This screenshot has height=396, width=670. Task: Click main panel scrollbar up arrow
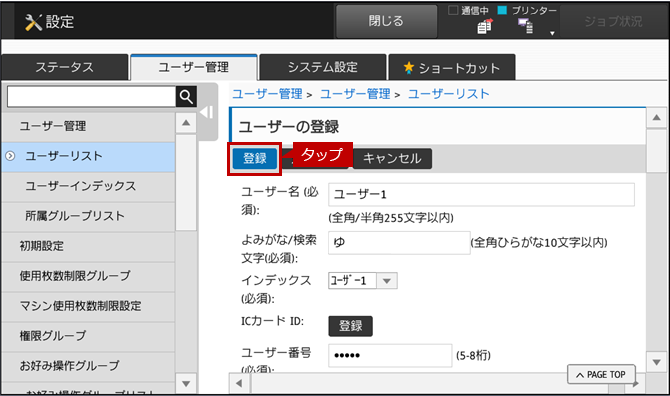tap(656, 118)
